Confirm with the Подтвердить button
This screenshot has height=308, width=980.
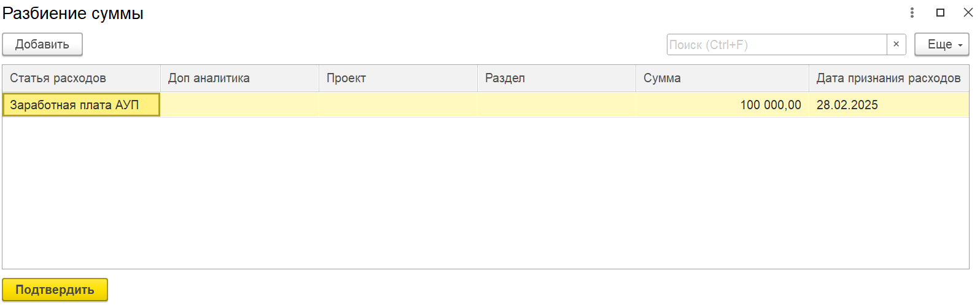(55, 290)
